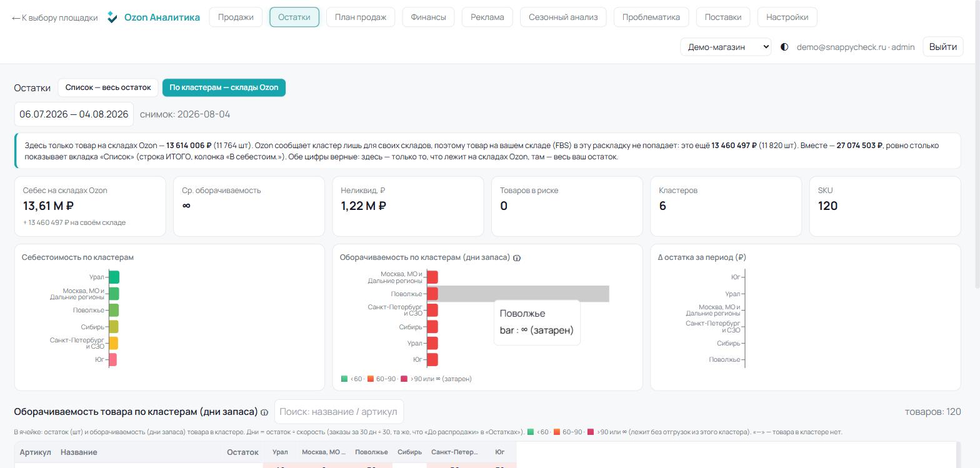Open Сезонный анализ tab

click(563, 17)
